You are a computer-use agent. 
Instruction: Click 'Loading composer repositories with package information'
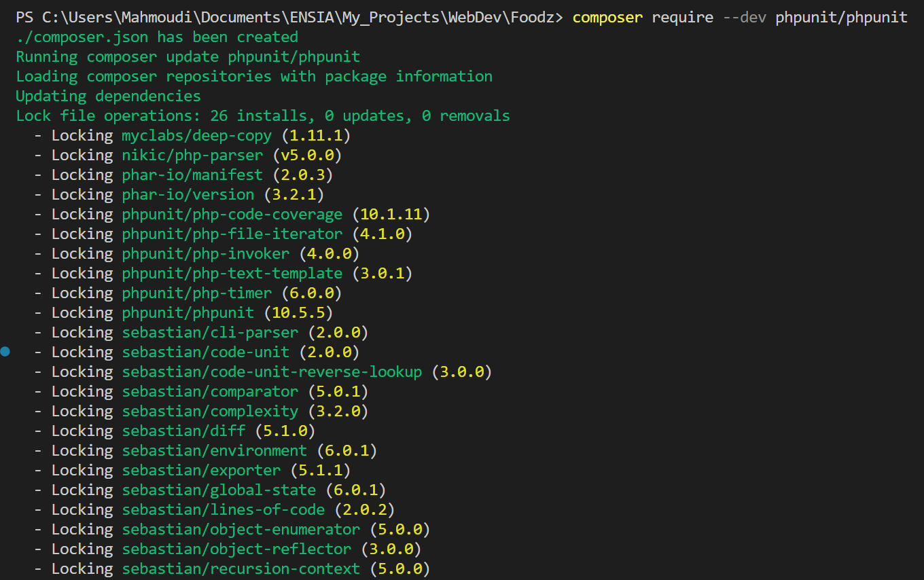coord(254,76)
